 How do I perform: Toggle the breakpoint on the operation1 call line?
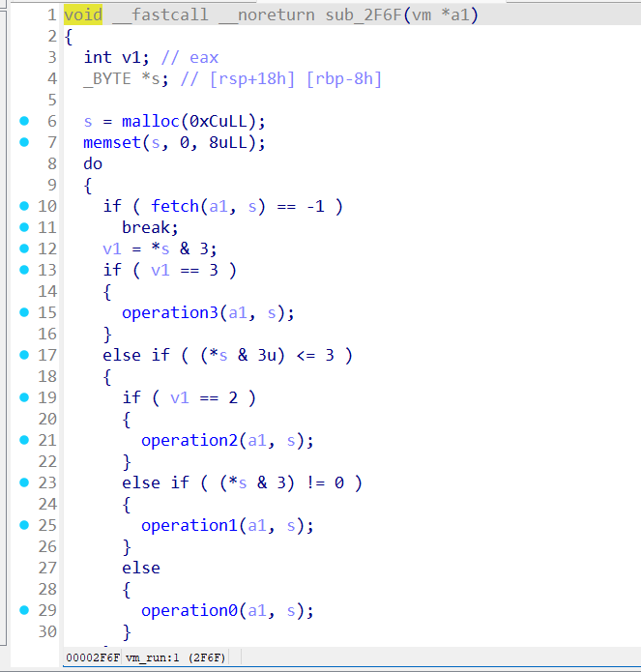coord(24,525)
